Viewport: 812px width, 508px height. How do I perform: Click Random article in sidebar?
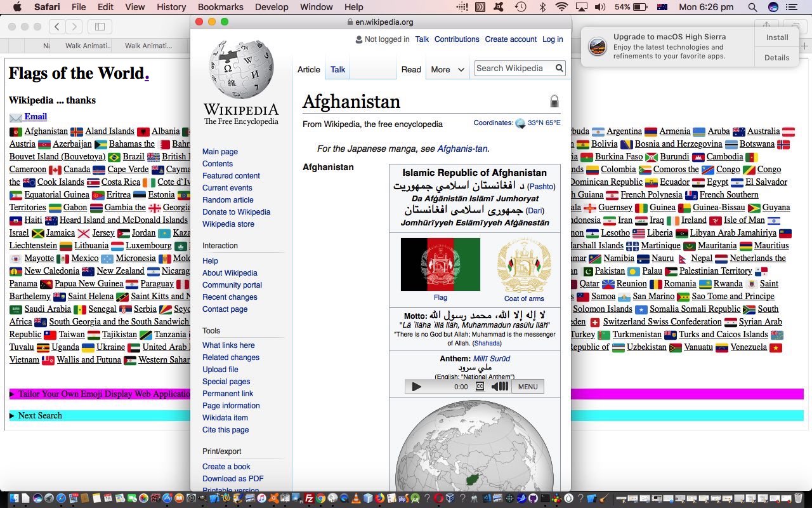coord(228,200)
